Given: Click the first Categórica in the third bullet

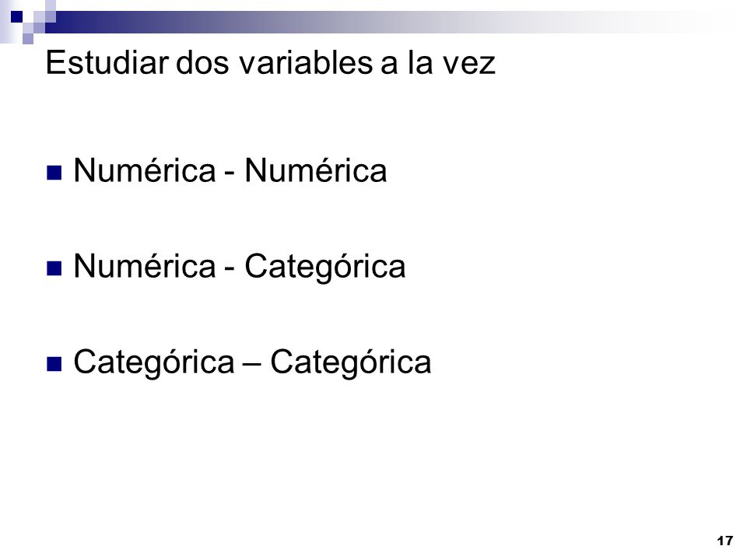Looking at the screenshot, I should [x=154, y=362].
